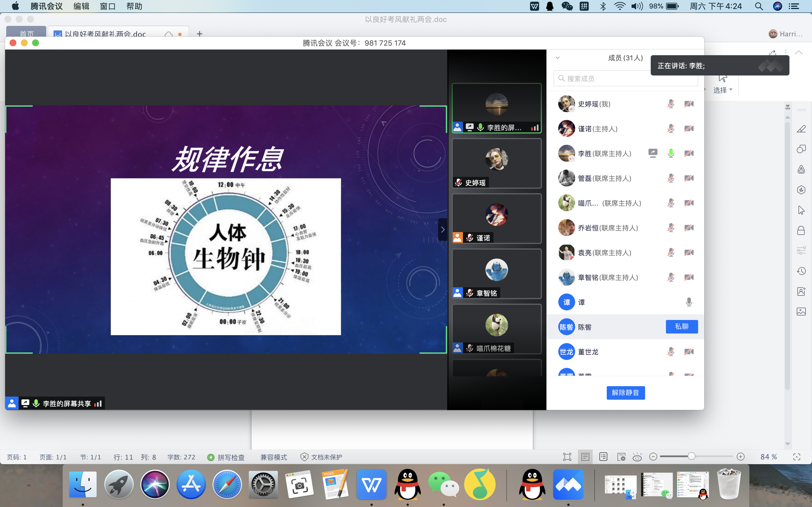The height and width of the screenshot is (507, 812).
Task: Click the 私聊 button for 陈訾
Action: tap(681, 327)
